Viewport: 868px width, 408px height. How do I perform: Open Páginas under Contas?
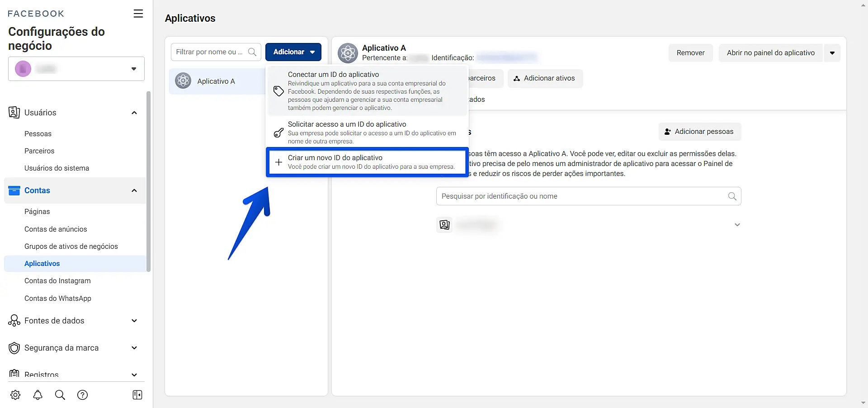point(37,212)
